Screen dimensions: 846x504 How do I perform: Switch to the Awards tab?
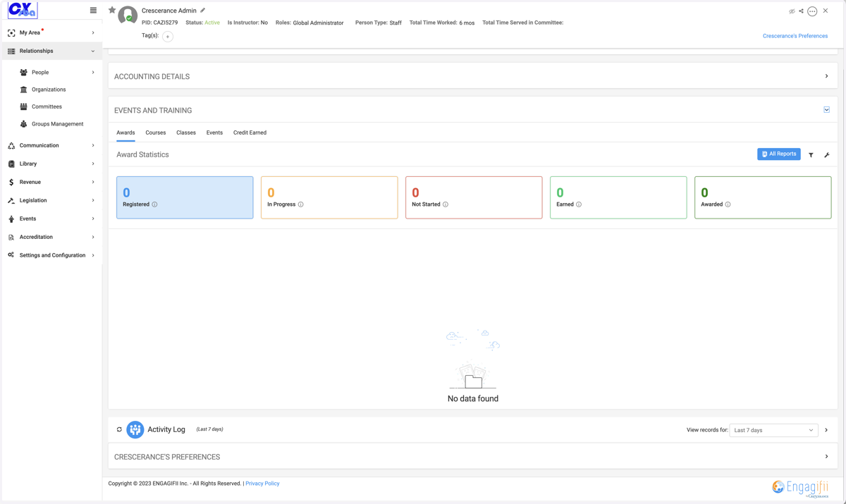point(125,133)
